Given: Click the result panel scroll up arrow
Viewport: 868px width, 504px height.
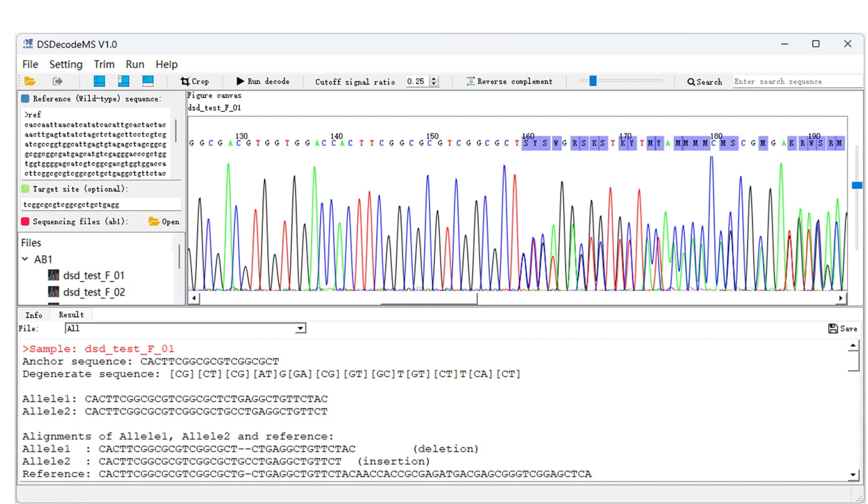Looking at the screenshot, I should [x=853, y=347].
